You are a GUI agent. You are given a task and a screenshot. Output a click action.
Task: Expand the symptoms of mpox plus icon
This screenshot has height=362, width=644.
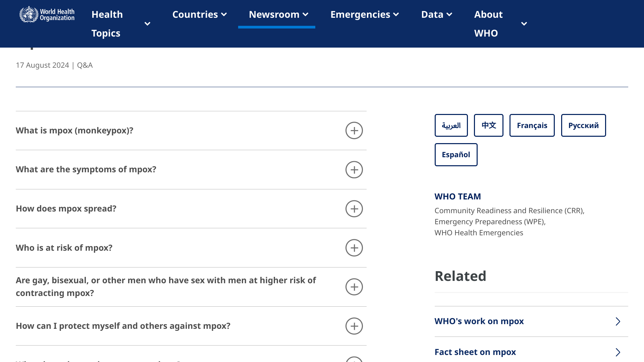click(x=354, y=170)
